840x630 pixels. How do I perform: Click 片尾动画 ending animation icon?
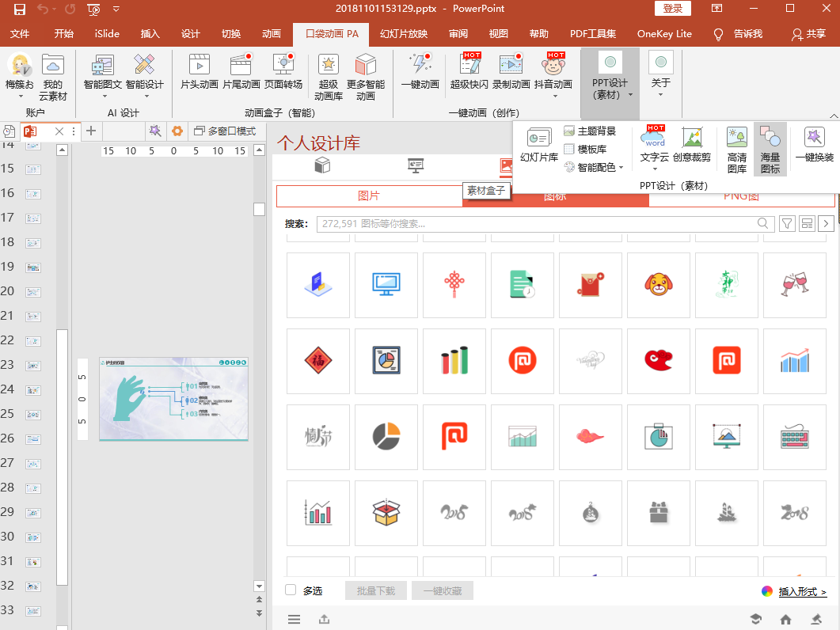(x=241, y=71)
